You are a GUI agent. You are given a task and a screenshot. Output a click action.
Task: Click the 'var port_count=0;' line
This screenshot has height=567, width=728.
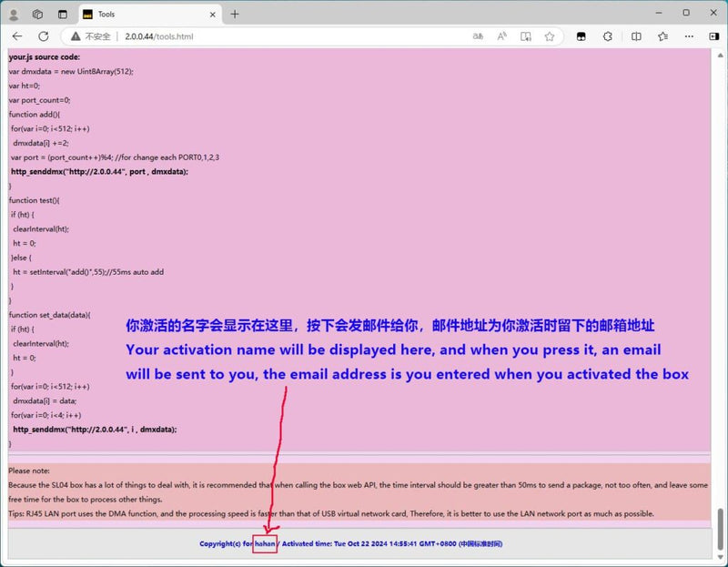[39, 100]
